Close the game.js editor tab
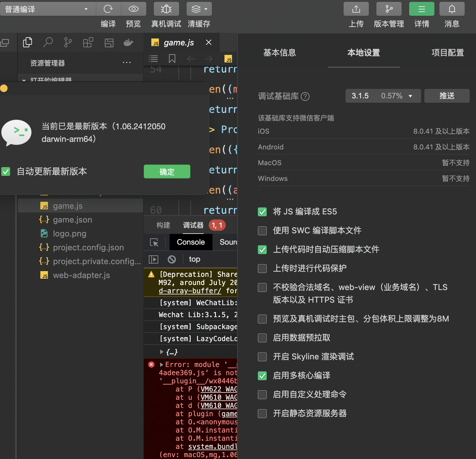The height and width of the screenshot is (459, 476). click(x=209, y=42)
